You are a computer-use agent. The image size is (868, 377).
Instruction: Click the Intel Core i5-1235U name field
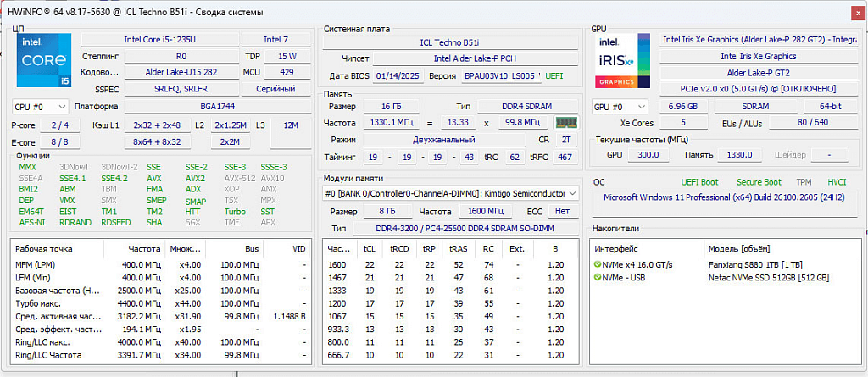point(159,39)
